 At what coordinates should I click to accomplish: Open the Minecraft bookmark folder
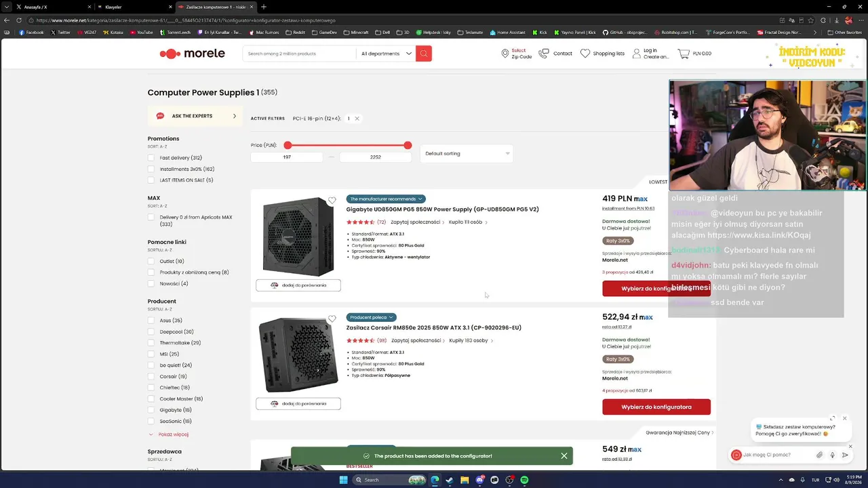pos(356,32)
